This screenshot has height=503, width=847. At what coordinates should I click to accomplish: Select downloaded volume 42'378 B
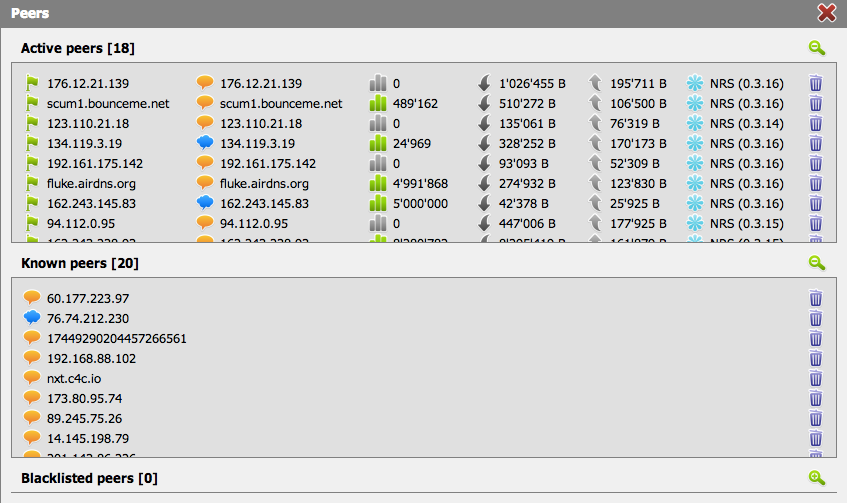tap(523, 204)
